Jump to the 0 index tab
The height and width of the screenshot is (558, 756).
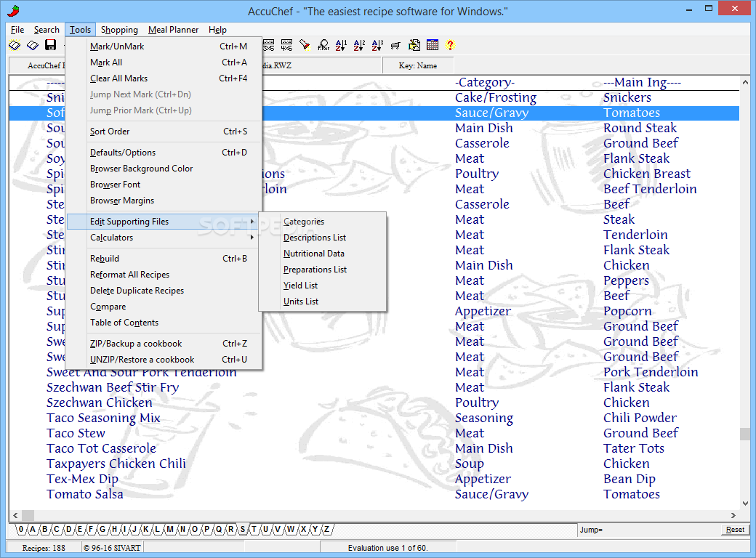21,529
